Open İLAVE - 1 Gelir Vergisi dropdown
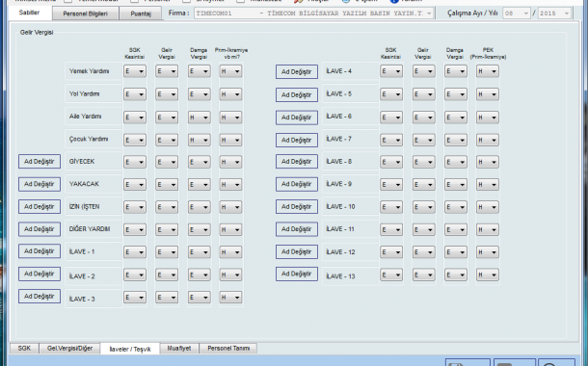This screenshot has width=588, height=366. point(167,252)
